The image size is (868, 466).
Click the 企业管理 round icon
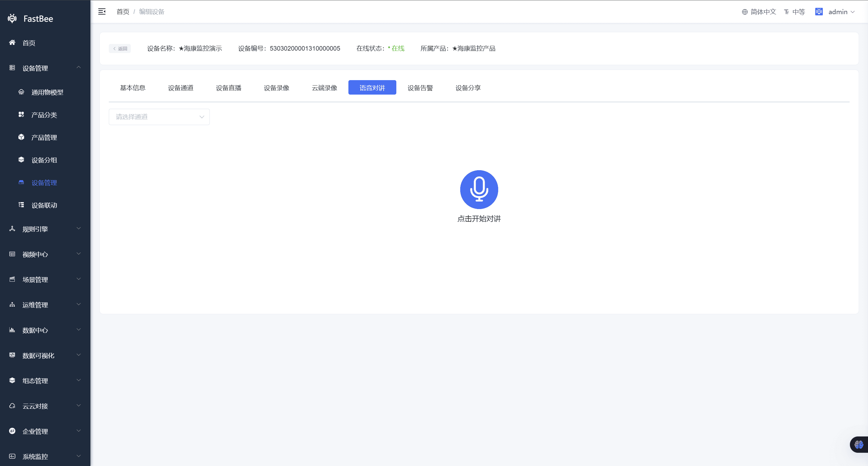pyautogui.click(x=12, y=431)
